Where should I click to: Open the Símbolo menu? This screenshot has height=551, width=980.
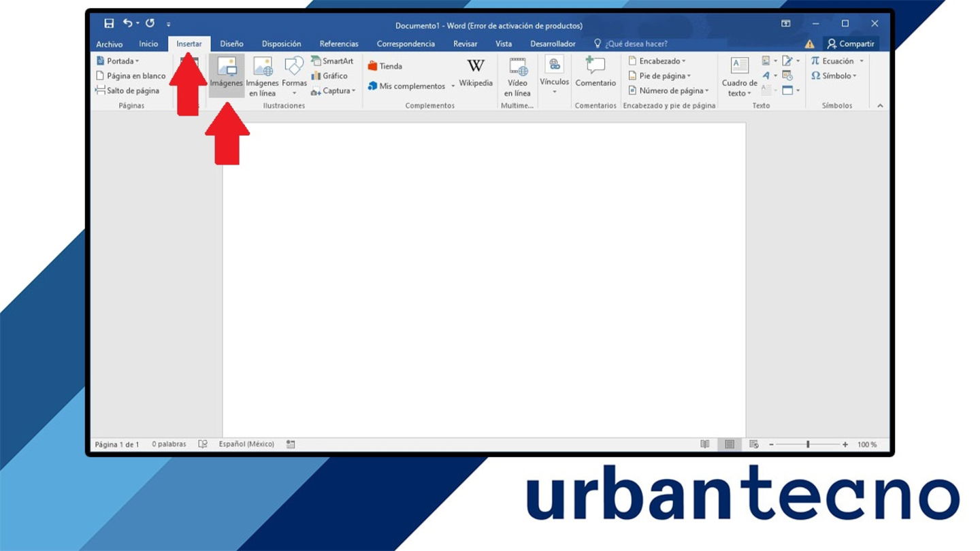(834, 76)
